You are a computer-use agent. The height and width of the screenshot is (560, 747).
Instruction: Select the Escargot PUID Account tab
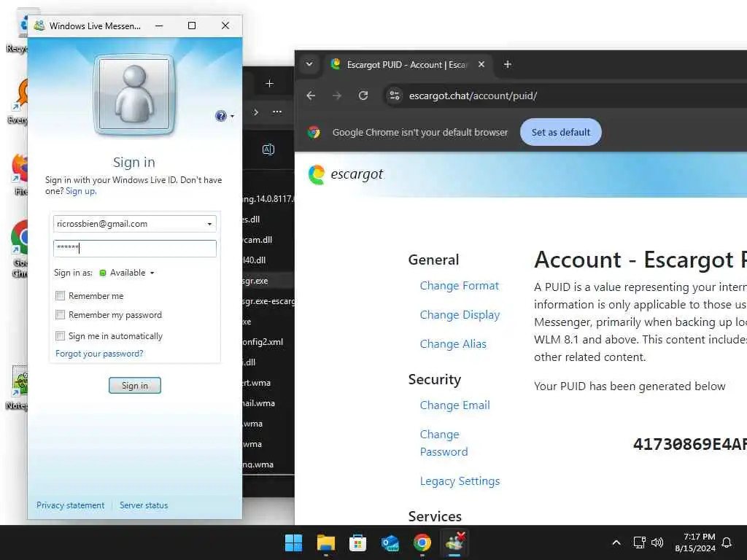406,65
